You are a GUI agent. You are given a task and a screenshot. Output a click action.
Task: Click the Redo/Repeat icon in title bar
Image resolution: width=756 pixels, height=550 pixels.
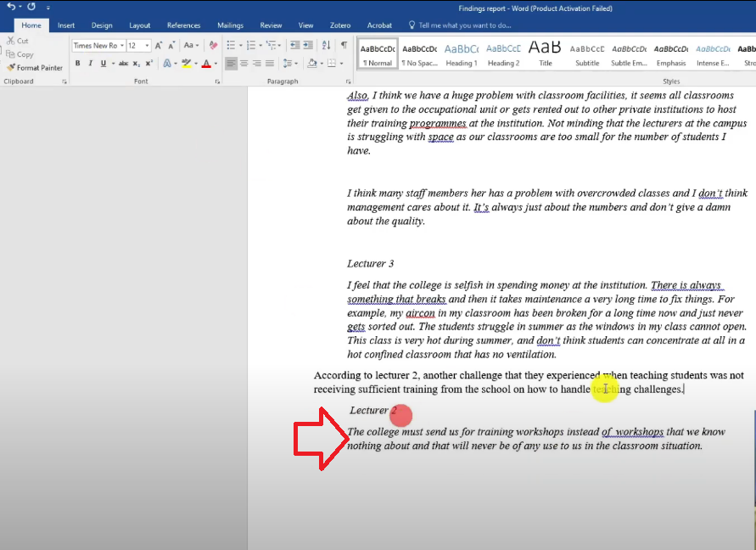point(31,7)
